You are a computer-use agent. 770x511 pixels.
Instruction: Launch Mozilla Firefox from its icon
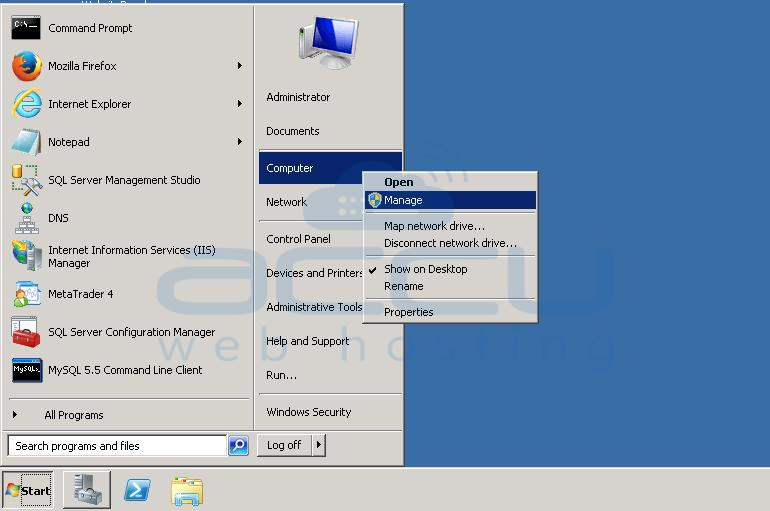point(27,66)
